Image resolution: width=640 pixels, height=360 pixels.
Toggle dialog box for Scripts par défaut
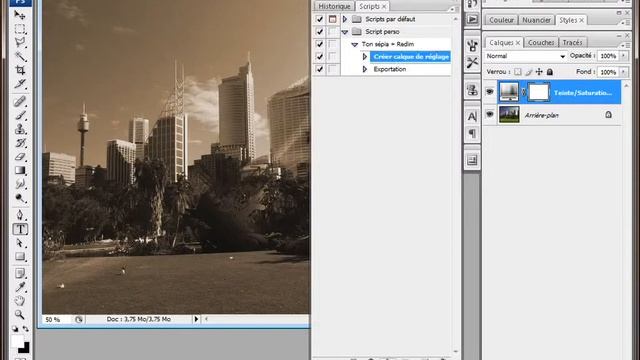(333, 19)
